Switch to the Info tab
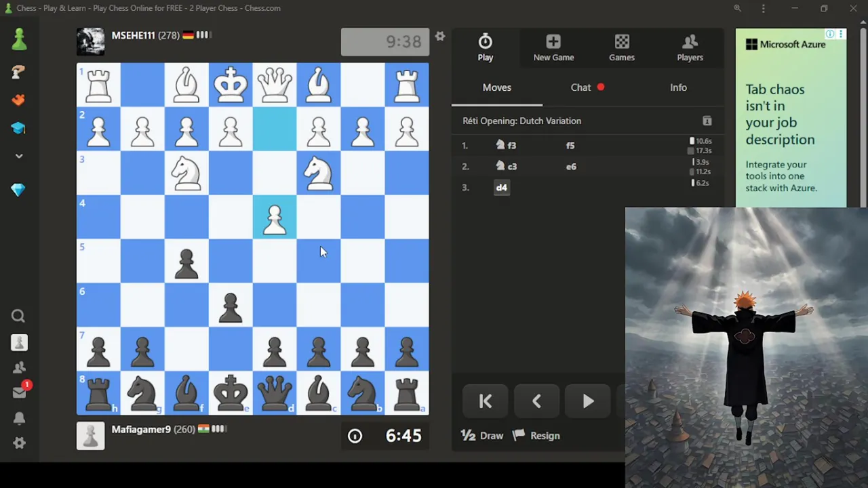The image size is (868, 488). 678,87
